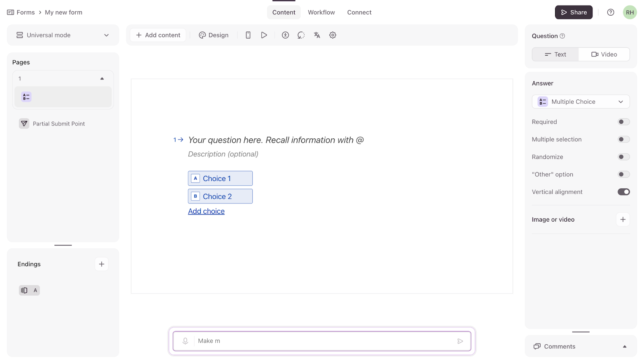The width and height of the screenshot is (644, 364).
Task: Open mobile preview icon in toolbar
Action: point(248,35)
